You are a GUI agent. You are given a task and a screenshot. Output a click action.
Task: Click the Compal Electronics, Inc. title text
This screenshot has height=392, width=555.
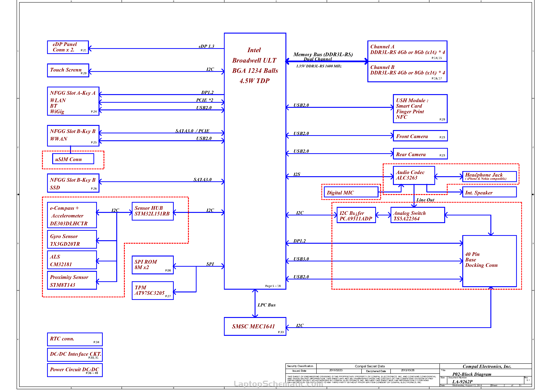click(x=487, y=367)
